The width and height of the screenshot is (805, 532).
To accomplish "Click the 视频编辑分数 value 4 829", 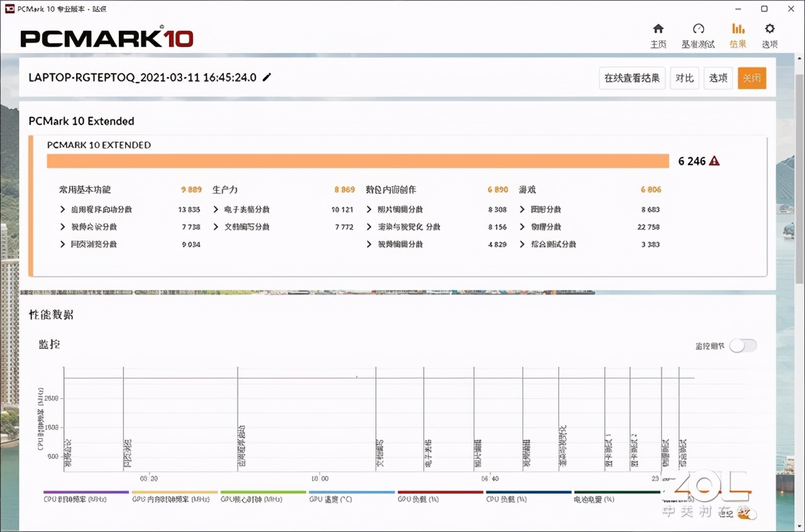I will (x=497, y=244).
